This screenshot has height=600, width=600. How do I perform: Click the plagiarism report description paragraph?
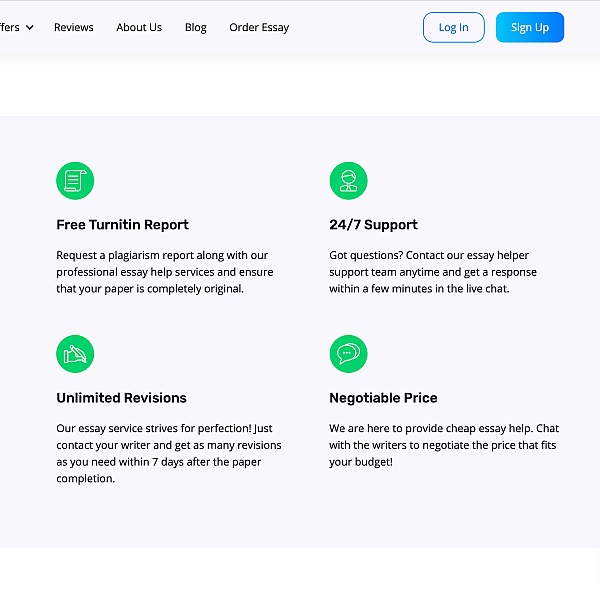(165, 272)
